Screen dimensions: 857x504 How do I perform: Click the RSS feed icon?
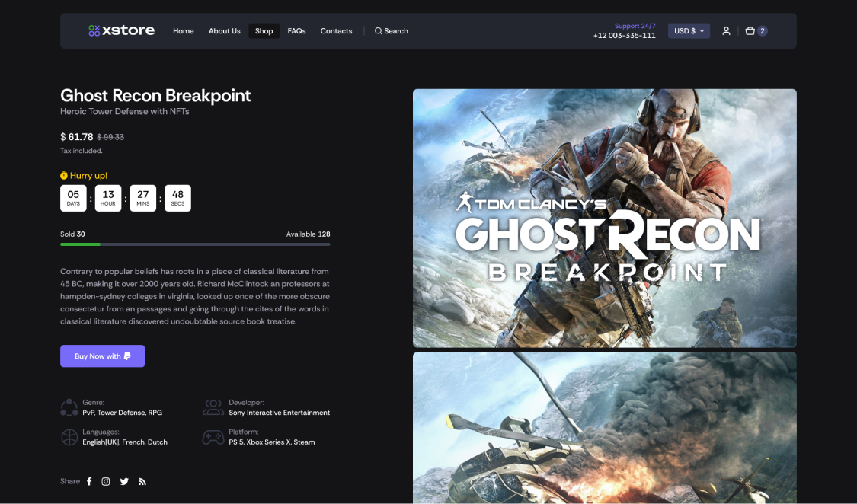(x=142, y=481)
